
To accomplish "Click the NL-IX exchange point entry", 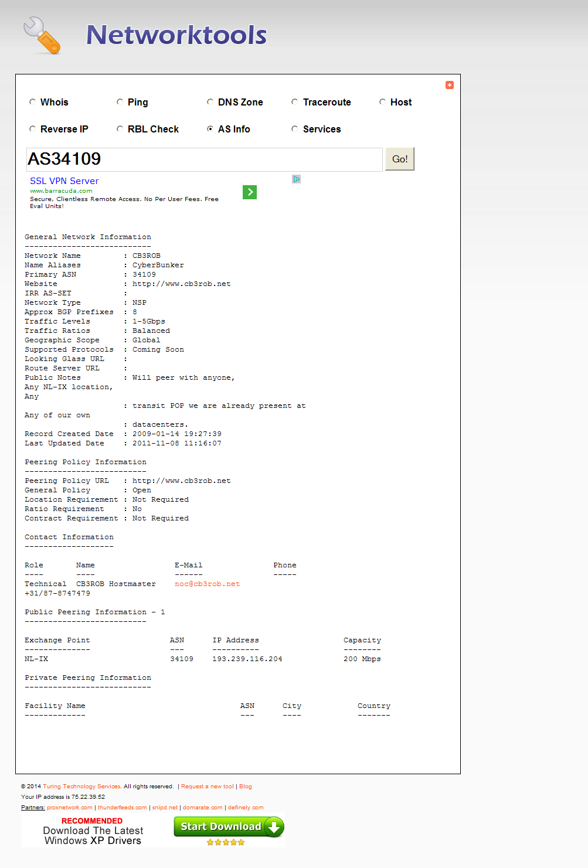I will 36,659.
